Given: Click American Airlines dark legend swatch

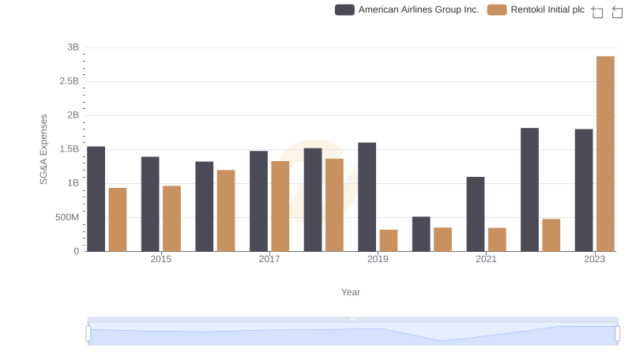Looking at the screenshot, I should point(344,9).
